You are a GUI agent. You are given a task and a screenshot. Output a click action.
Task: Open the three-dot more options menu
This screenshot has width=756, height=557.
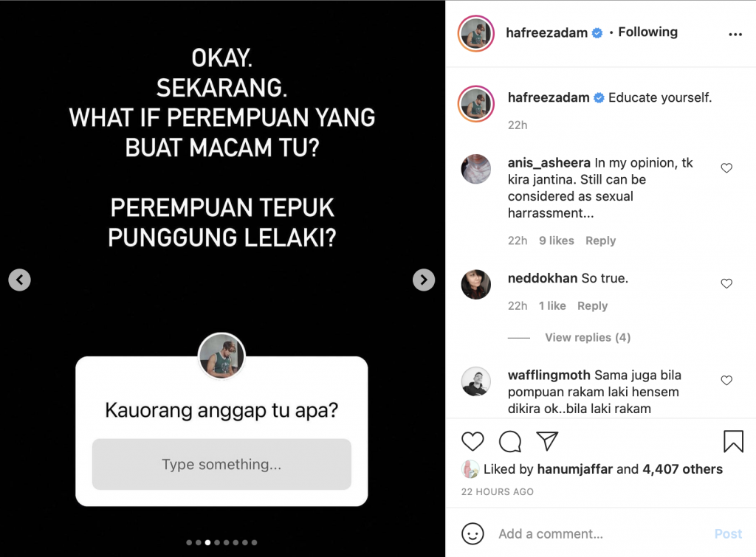(x=735, y=34)
